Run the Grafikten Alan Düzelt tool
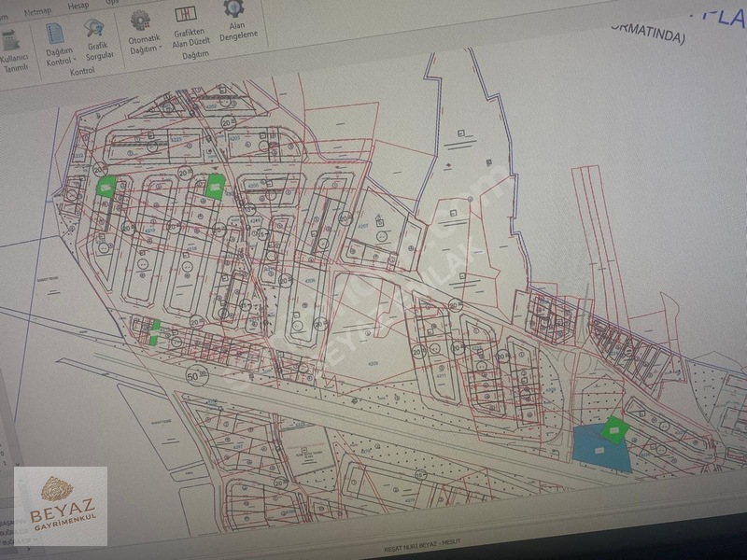 click(x=190, y=26)
